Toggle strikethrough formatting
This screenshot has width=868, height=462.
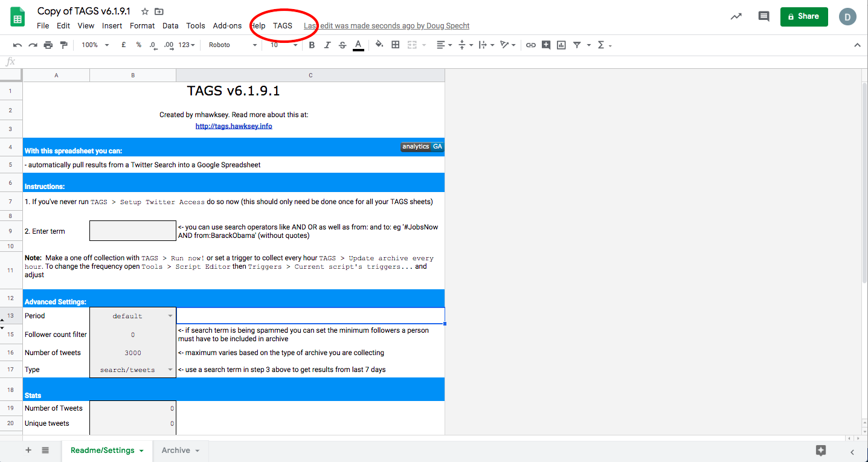coord(342,45)
